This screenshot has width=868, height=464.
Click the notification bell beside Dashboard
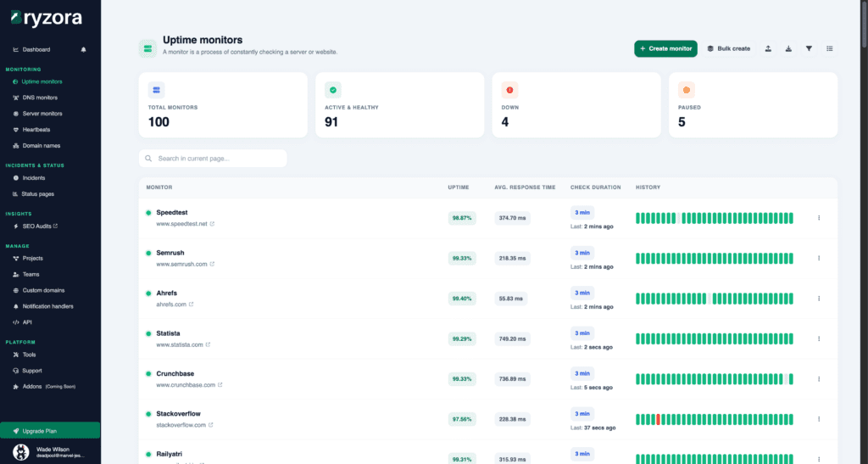[83, 49]
